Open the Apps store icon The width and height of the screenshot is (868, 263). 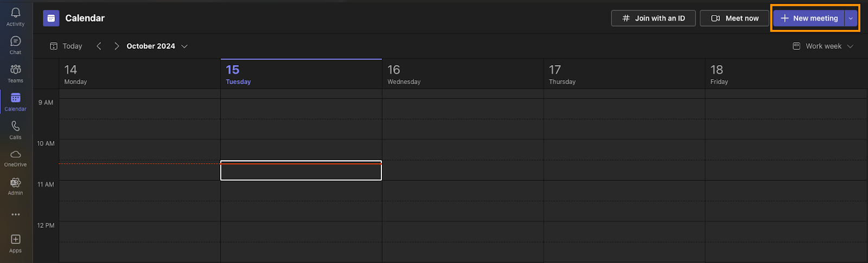[x=15, y=242]
